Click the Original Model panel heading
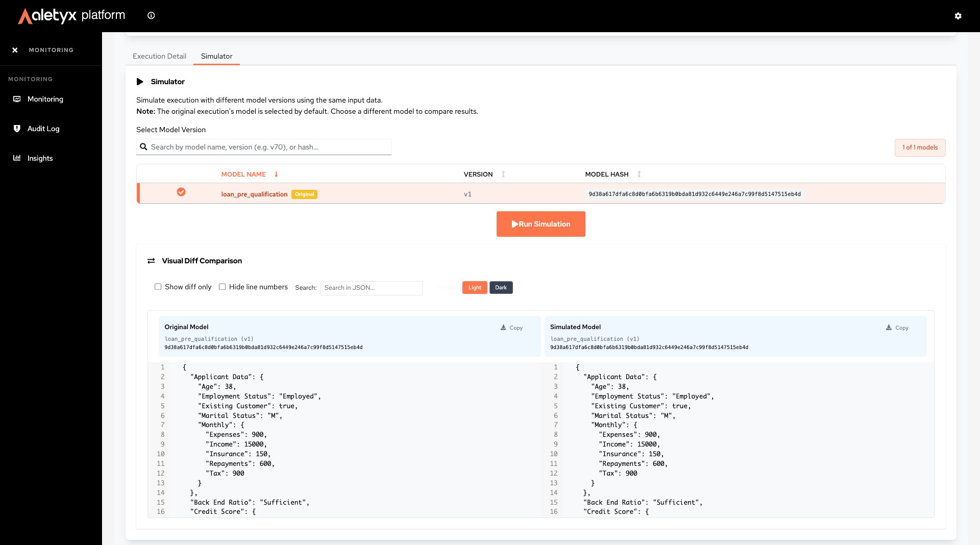This screenshot has height=545, width=980. click(x=186, y=327)
